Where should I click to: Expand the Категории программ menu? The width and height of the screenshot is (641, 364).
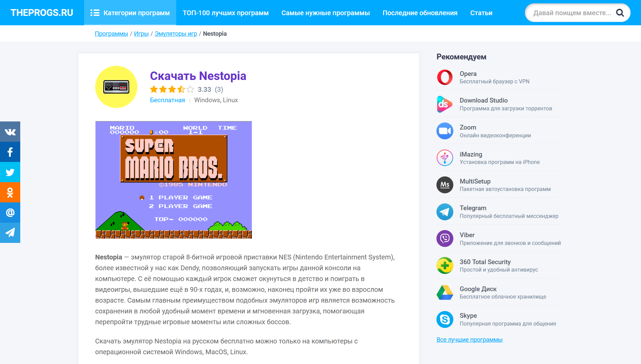pyautogui.click(x=130, y=13)
